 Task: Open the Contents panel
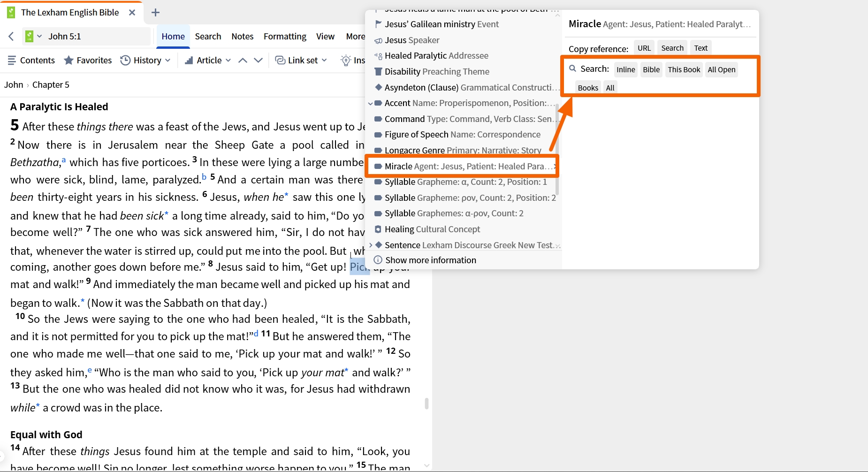(x=31, y=60)
